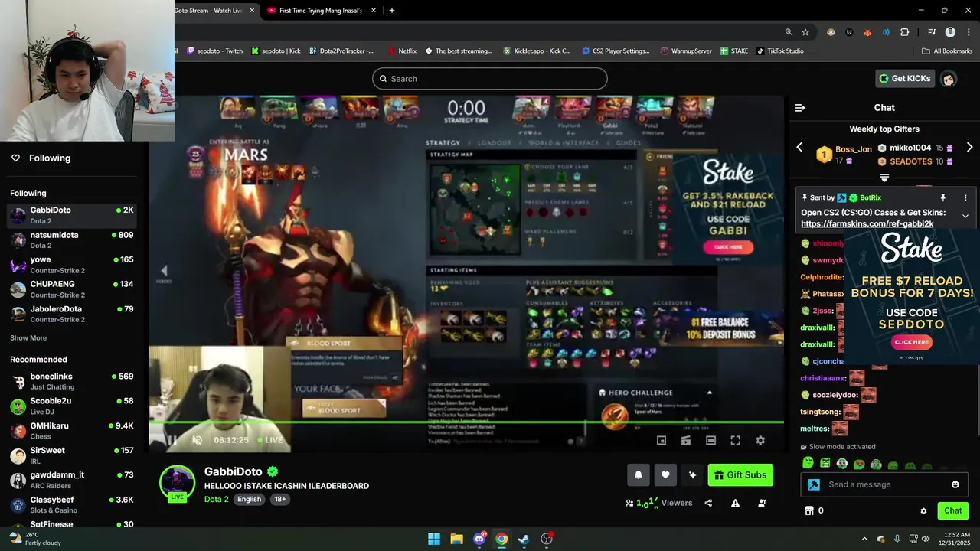980x551 pixels.
Task: Close the YouTube Mang Inasal tab
Action: coord(374,11)
